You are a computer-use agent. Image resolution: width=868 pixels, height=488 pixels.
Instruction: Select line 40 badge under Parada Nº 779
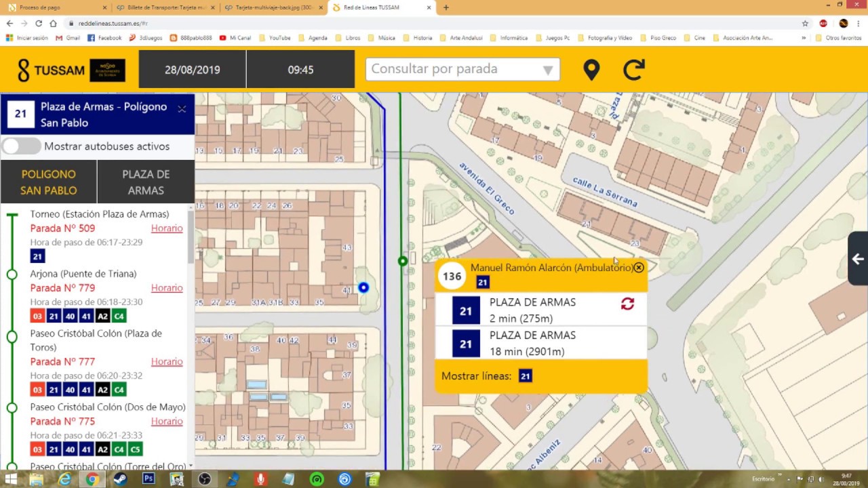click(x=70, y=316)
